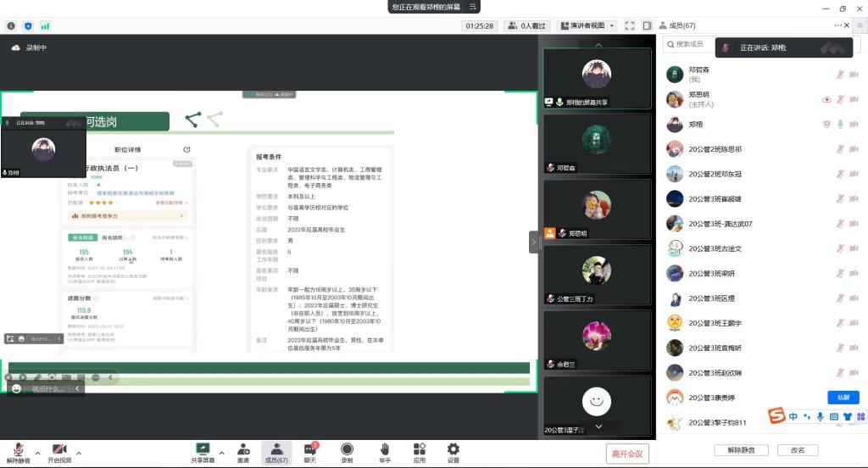Toggle the side panel layout icon

coord(647,26)
